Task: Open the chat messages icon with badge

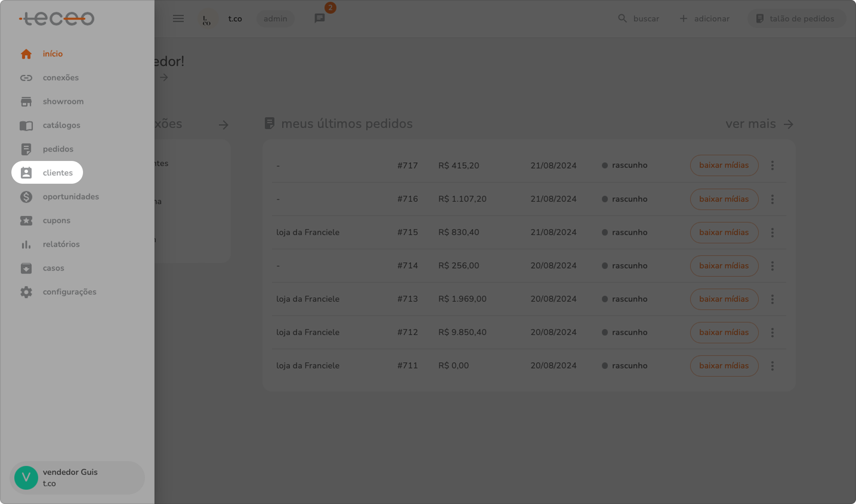Action: pyautogui.click(x=320, y=18)
